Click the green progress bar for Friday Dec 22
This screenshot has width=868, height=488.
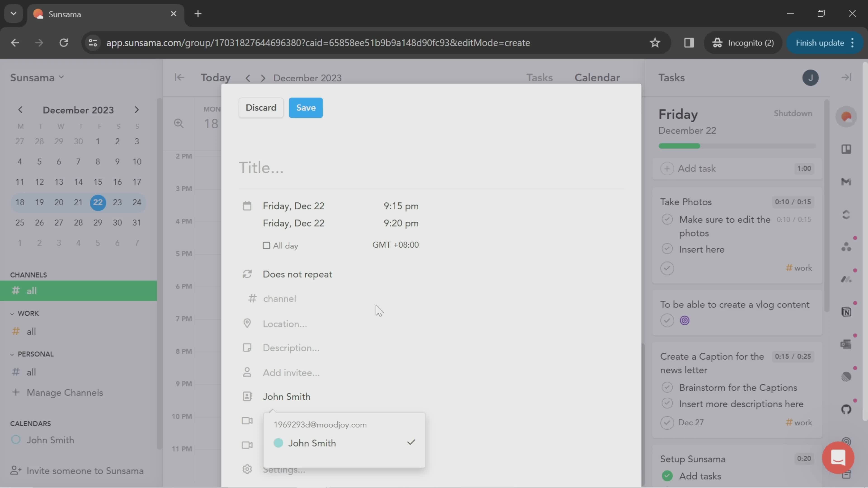point(680,146)
